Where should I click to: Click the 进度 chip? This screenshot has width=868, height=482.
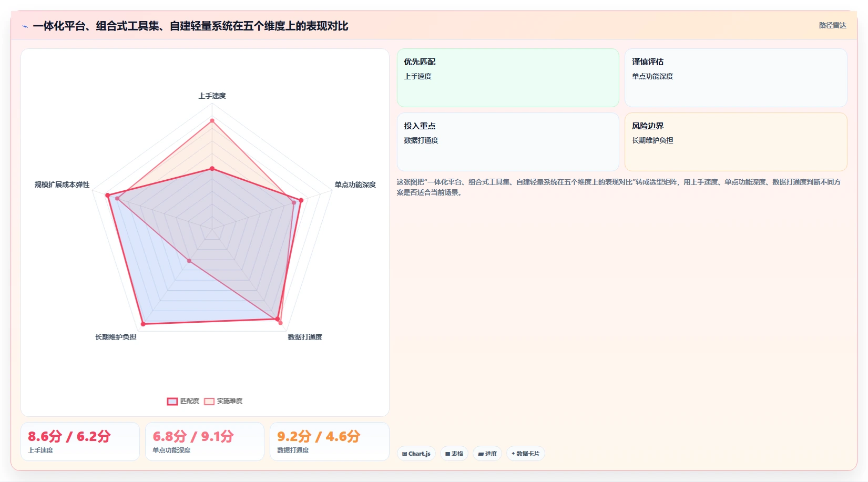(487, 454)
